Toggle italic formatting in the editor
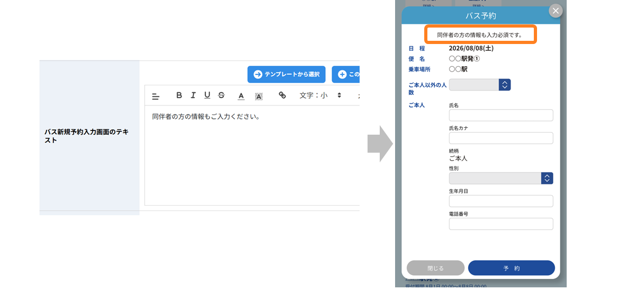This screenshot has width=644, height=290. (193, 95)
